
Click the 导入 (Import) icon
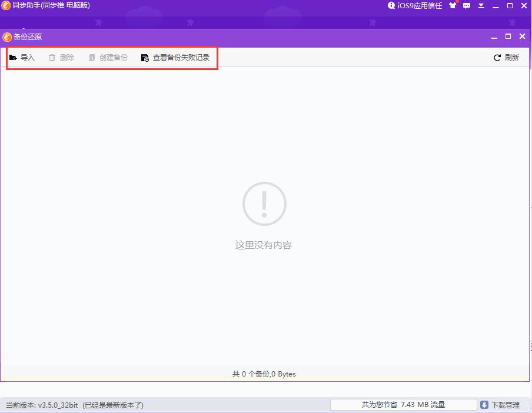[13, 57]
